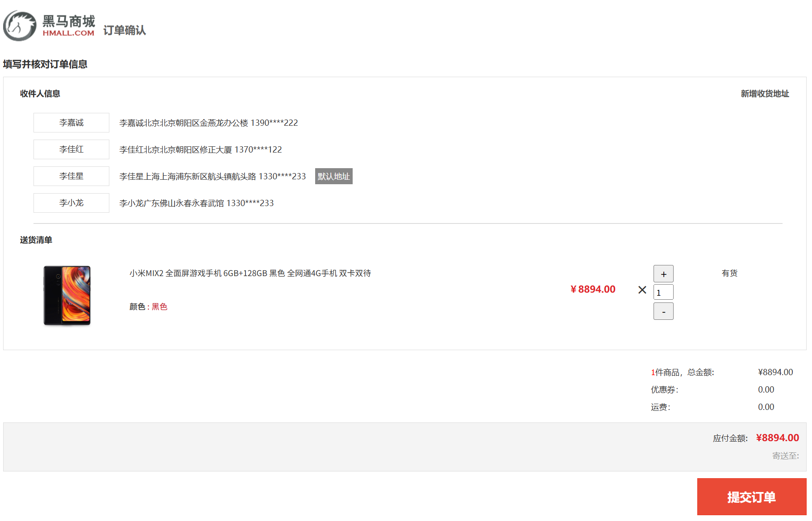
Task: Click the 黑马商城 brand name
Action: point(69,21)
